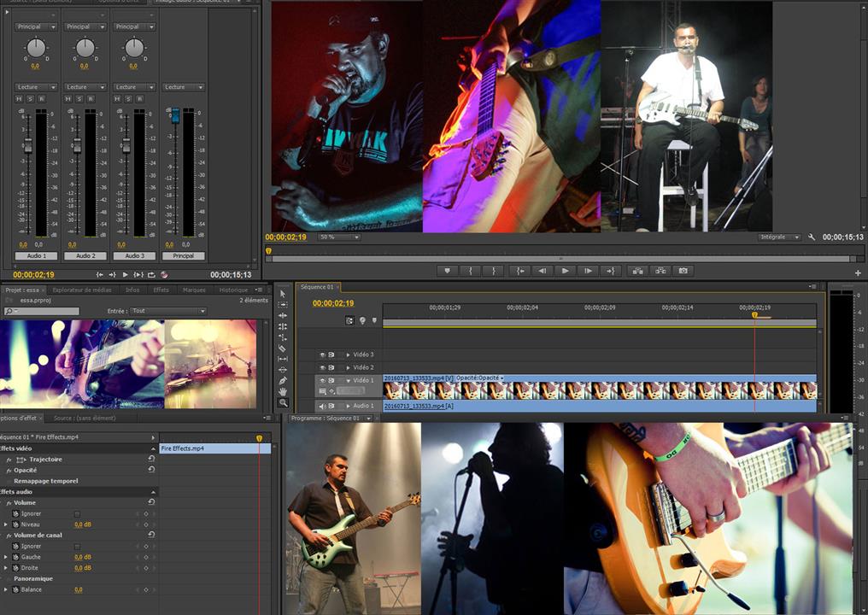Add a marker in the program monitor
This screenshot has width=868, height=615.
(448, 271)
